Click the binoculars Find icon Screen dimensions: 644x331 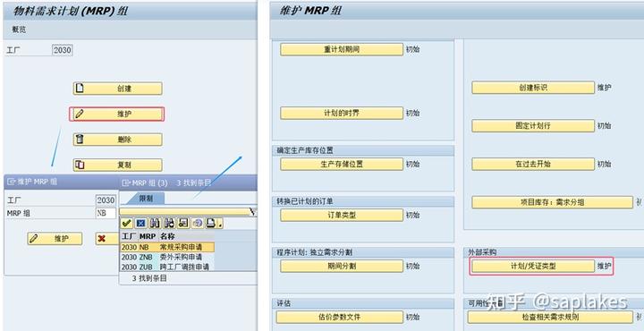click(155, 223)
